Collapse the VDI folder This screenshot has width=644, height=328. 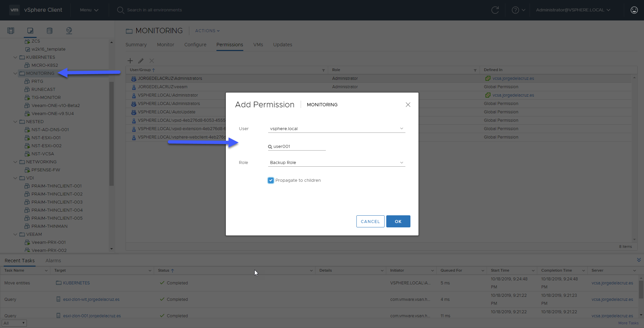click(15, 178)
